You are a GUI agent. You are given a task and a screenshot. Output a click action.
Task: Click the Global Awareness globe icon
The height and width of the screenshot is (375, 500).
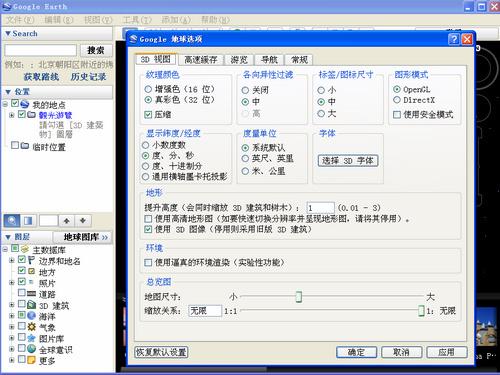point(31,349)
